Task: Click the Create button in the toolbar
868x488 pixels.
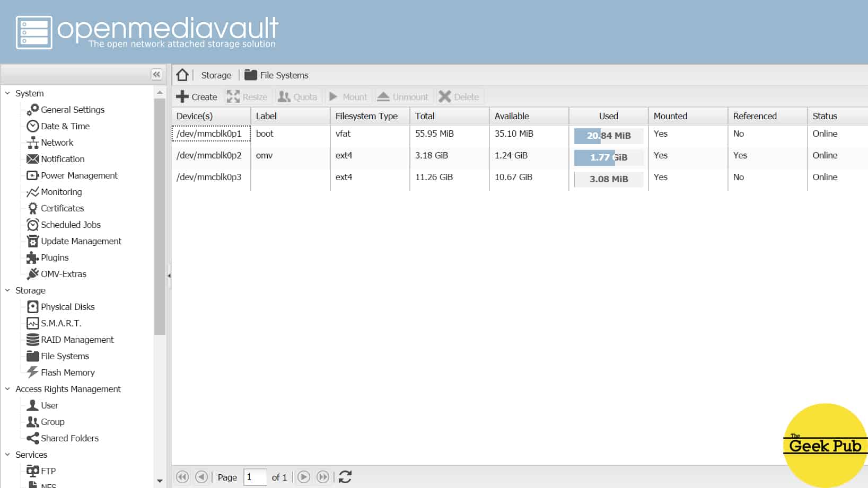Action: click(197, 96)
